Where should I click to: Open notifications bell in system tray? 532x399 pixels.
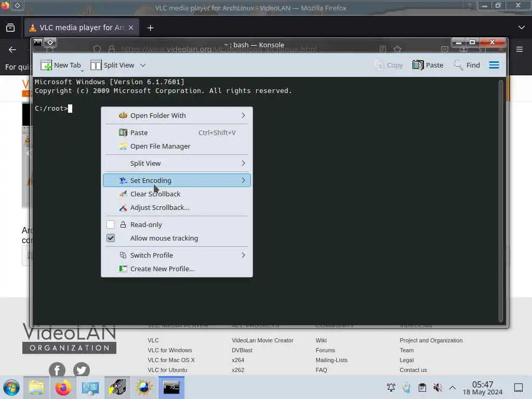(x=391, y=387)
